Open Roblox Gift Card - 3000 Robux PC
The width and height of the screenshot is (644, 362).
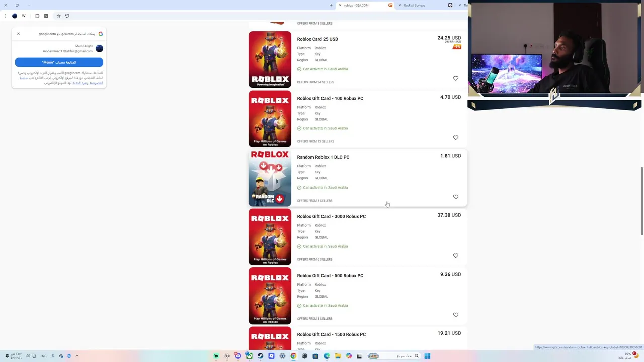332,216
